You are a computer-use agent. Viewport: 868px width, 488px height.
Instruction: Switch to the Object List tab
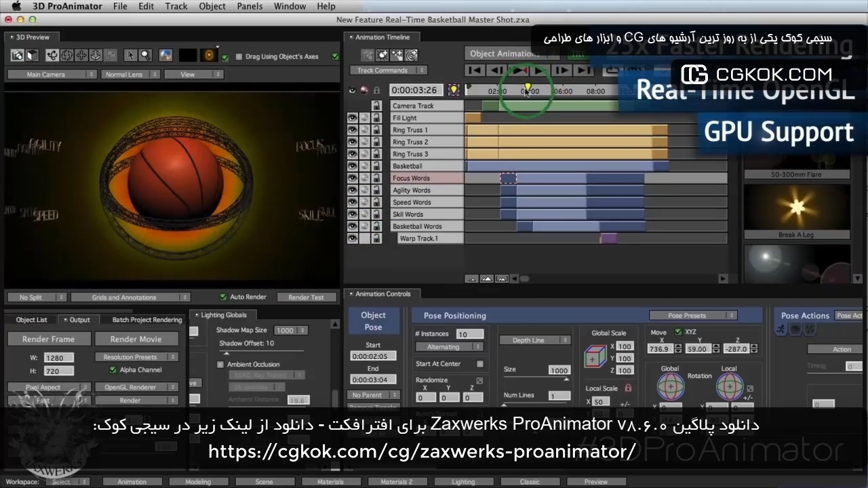point(31,320)
